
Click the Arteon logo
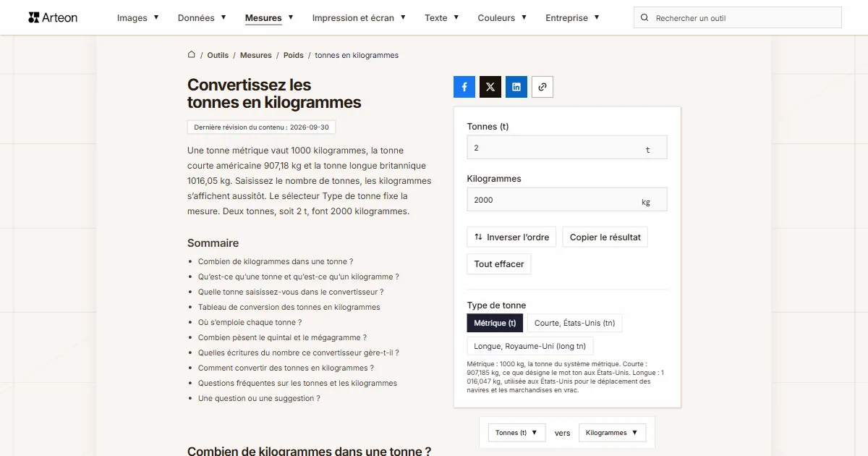tap(53, 17)
